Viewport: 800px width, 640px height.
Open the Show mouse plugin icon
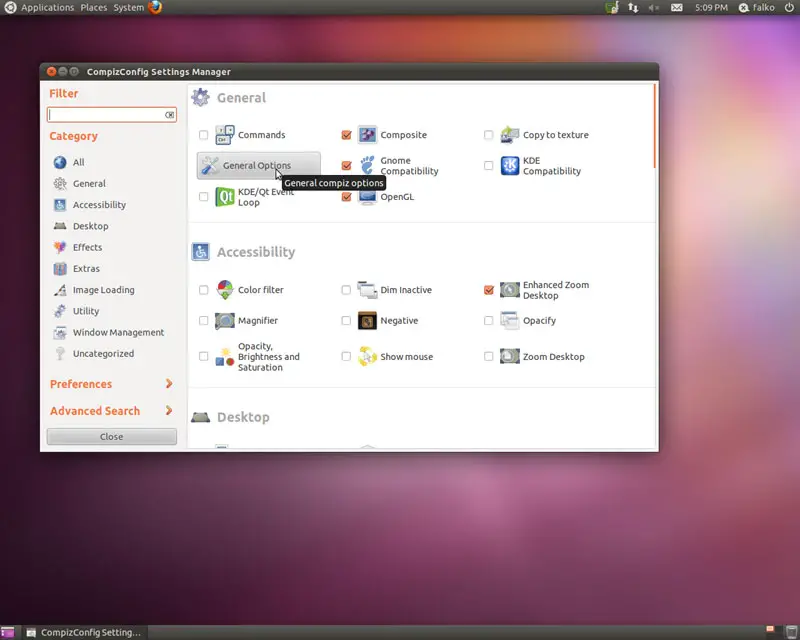(x=367, y=356)
